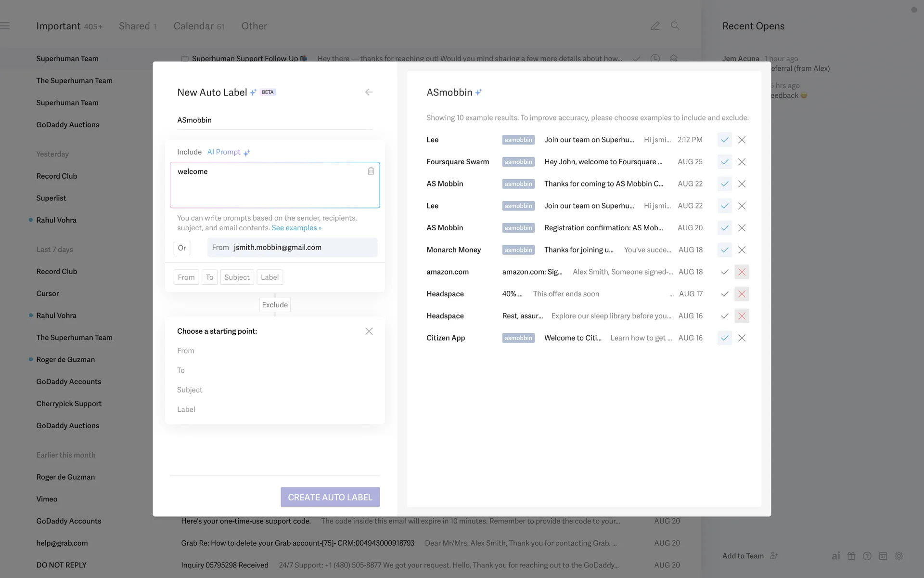Tick the Superhuman Support Follow-Up checkbox
This screenshot has width=924, height=578.
tap(185, 59)
